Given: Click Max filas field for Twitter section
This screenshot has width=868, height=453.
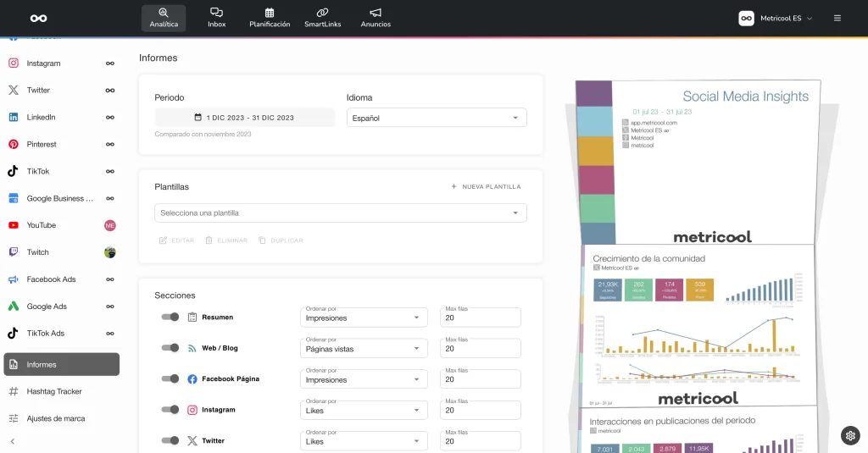Looking at the screenshot, I should [x=481, y=441].
